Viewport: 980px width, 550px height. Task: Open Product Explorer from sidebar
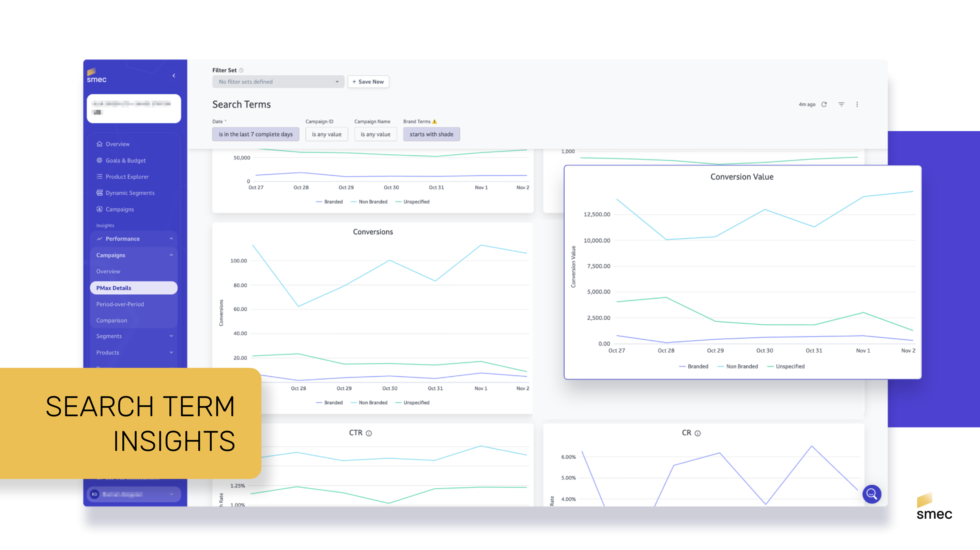[x=127, y=177]
